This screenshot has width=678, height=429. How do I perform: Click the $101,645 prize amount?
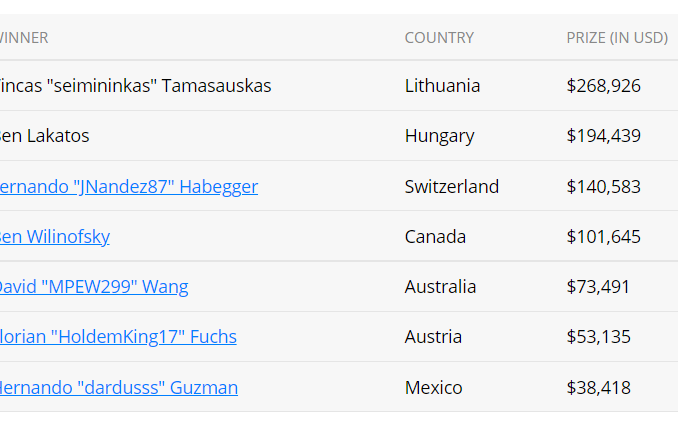click(603, 236)
